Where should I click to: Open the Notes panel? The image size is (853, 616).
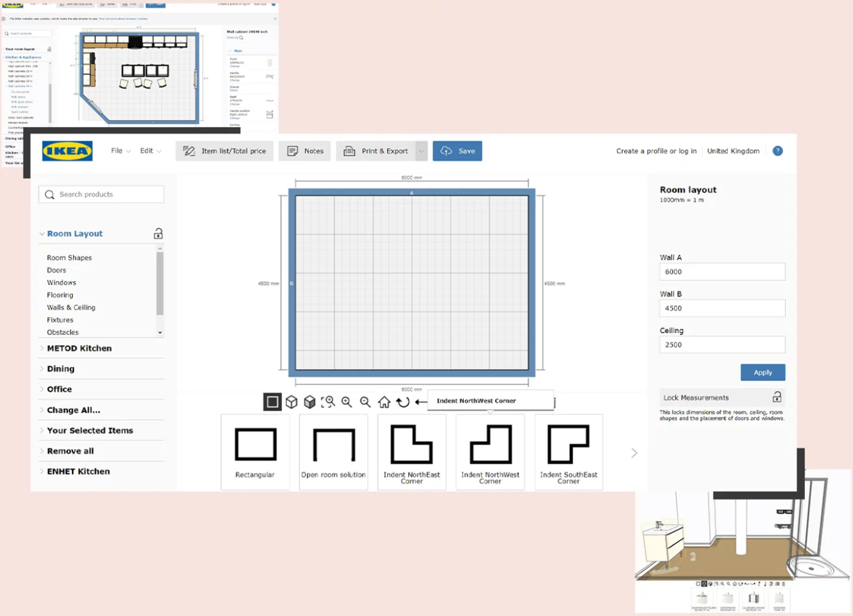(x=305, y=151)
